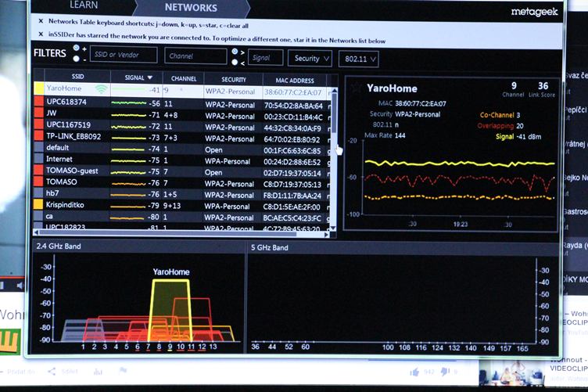
Task: Select the less-than signal radio
Action: [235, 63]
